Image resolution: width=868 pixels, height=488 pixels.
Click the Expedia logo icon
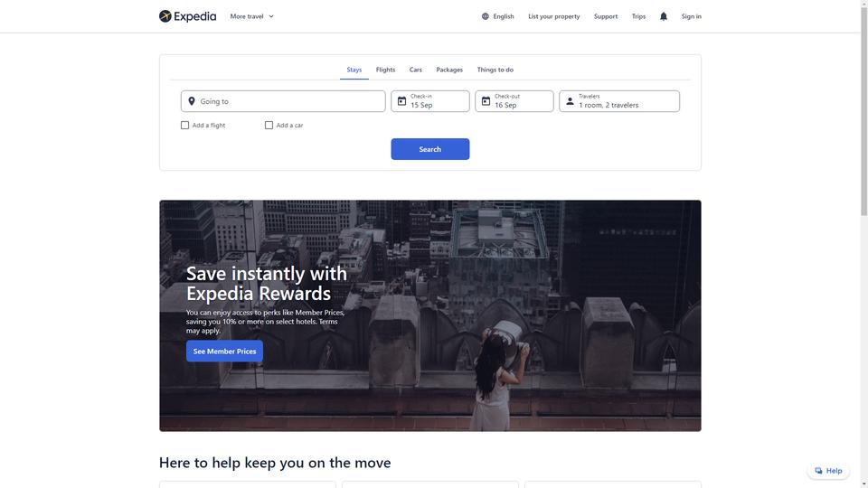165,16
